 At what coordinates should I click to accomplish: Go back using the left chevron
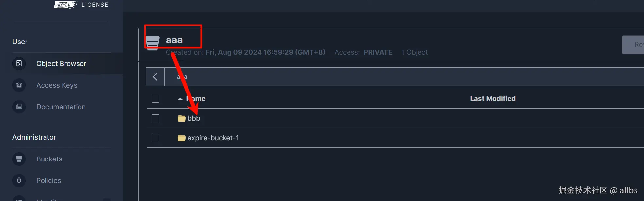pyautogui.click(x=155, y=77)
